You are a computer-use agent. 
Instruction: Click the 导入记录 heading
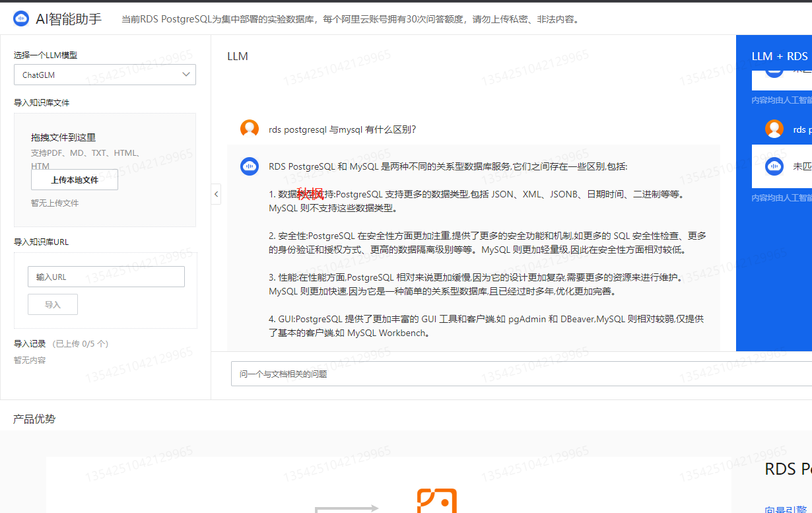(30, 344)
